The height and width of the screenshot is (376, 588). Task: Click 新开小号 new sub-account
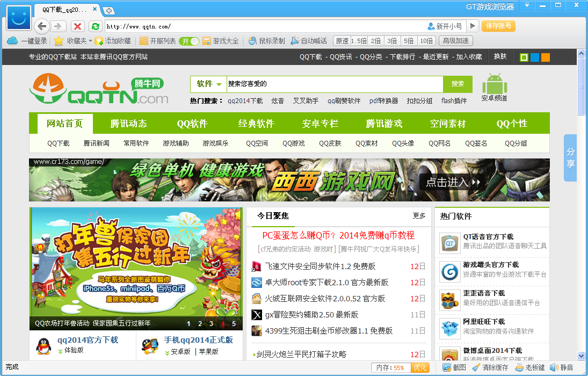point(445,26)
